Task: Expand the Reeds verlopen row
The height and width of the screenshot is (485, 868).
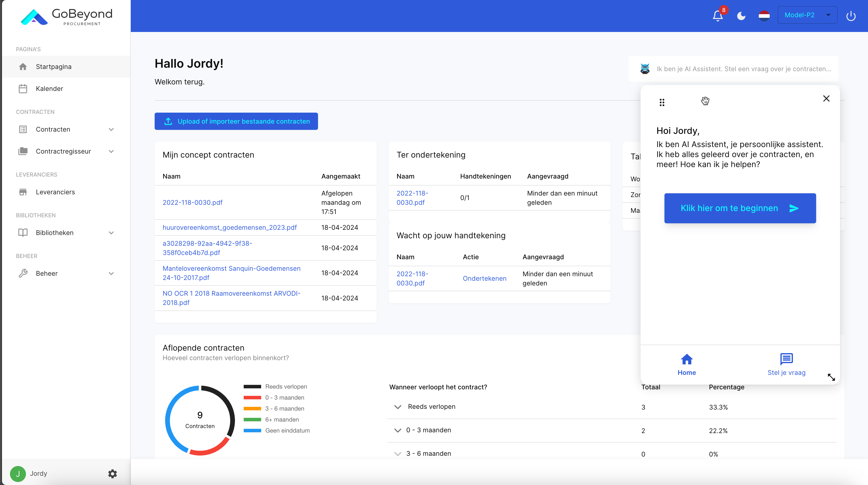Action: point(398,407)
